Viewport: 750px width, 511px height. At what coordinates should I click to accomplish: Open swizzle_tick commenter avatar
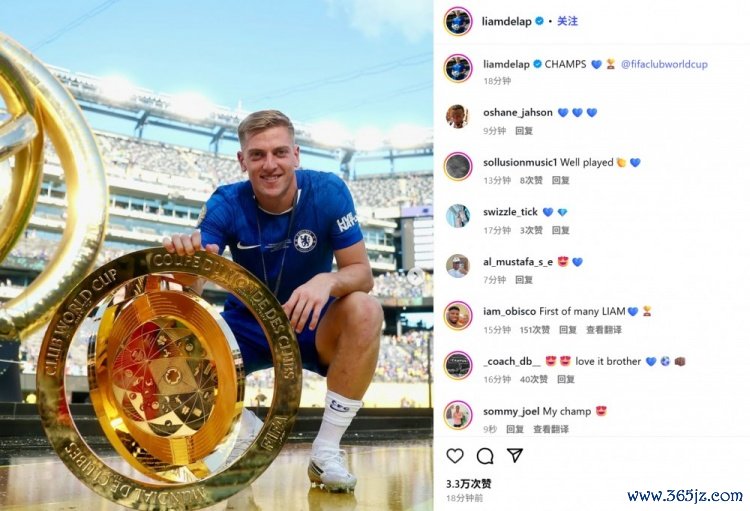[458, 216]
